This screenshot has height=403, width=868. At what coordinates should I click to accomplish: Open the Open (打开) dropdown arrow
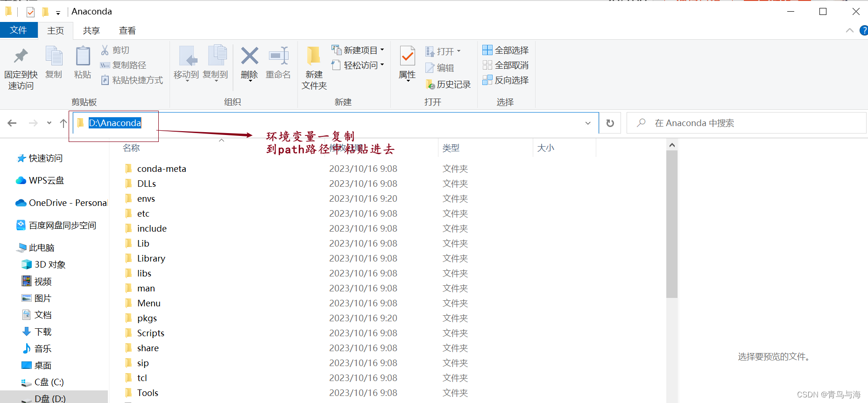pyautogui.click(x=459, y=51)
